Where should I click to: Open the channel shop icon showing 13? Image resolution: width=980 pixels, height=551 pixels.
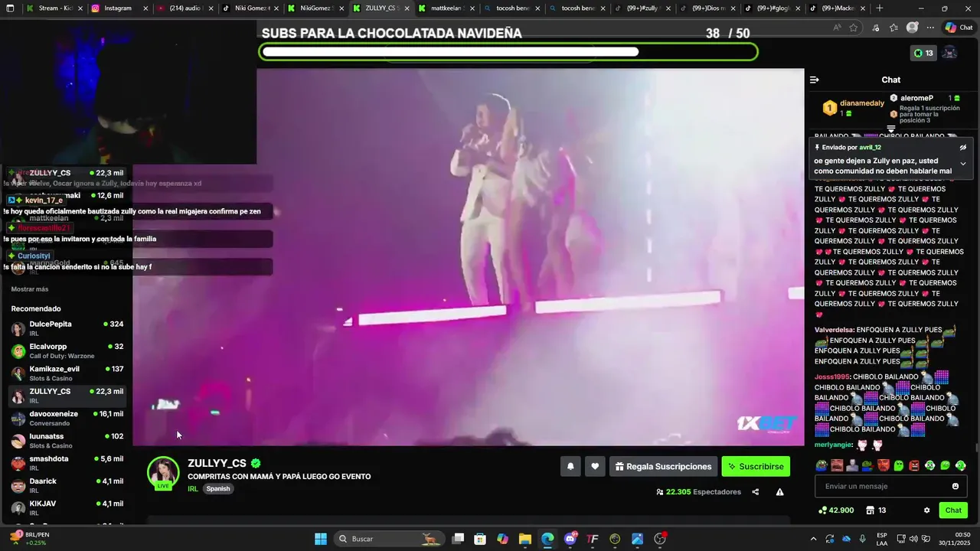[876, 510]
